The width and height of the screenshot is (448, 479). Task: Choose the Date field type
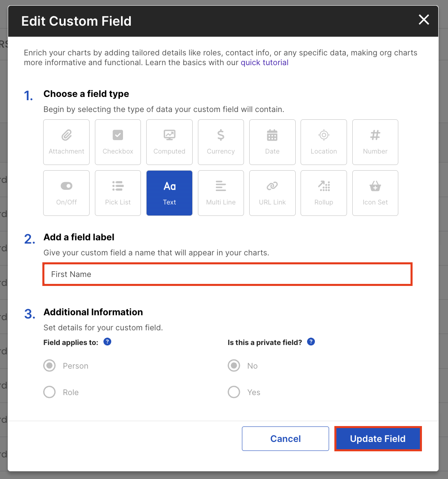pyautogui.click(x=272, y=142)
